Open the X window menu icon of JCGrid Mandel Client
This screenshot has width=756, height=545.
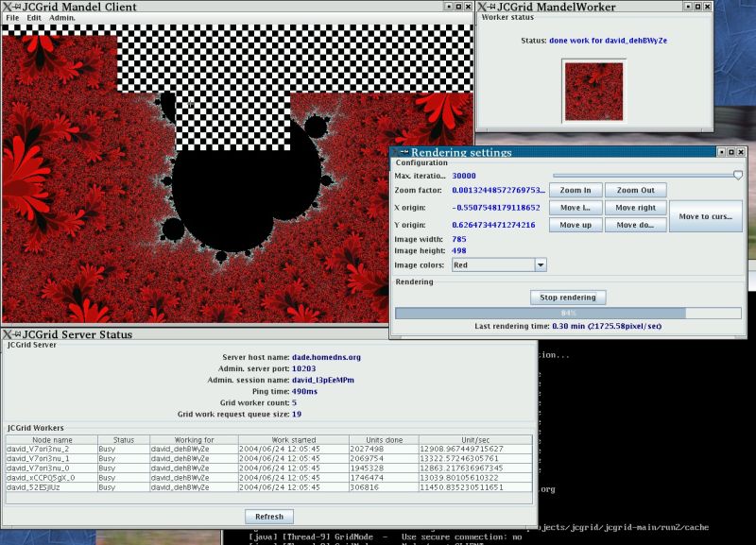point(7,7)
